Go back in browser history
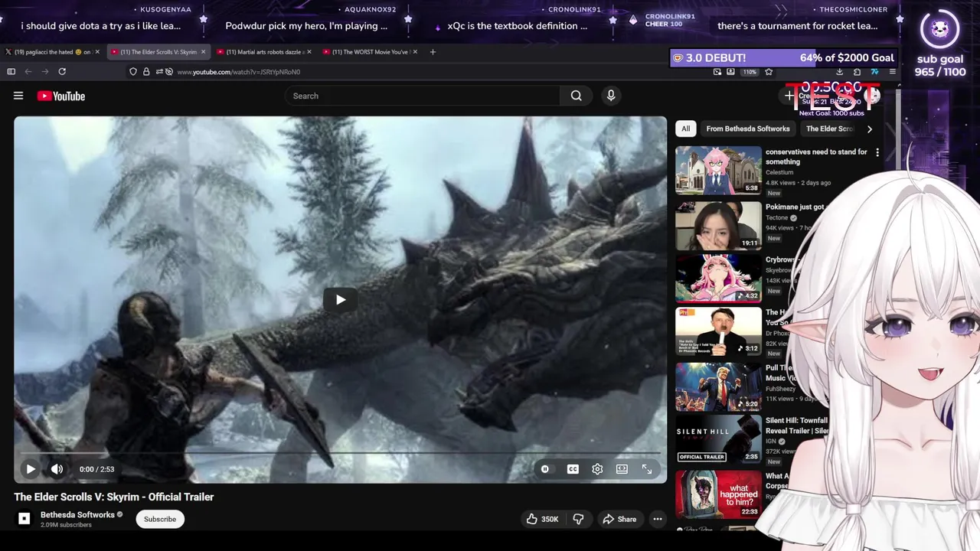 click(x=28, y=71)
